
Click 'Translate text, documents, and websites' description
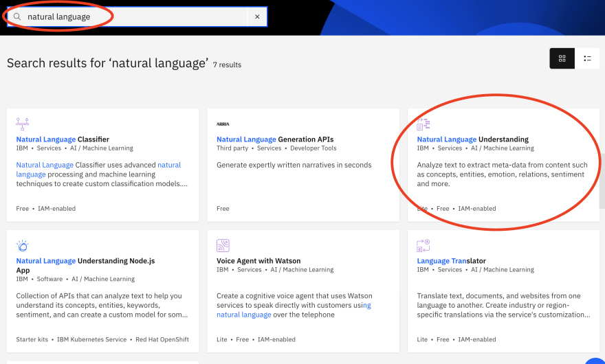503,305
